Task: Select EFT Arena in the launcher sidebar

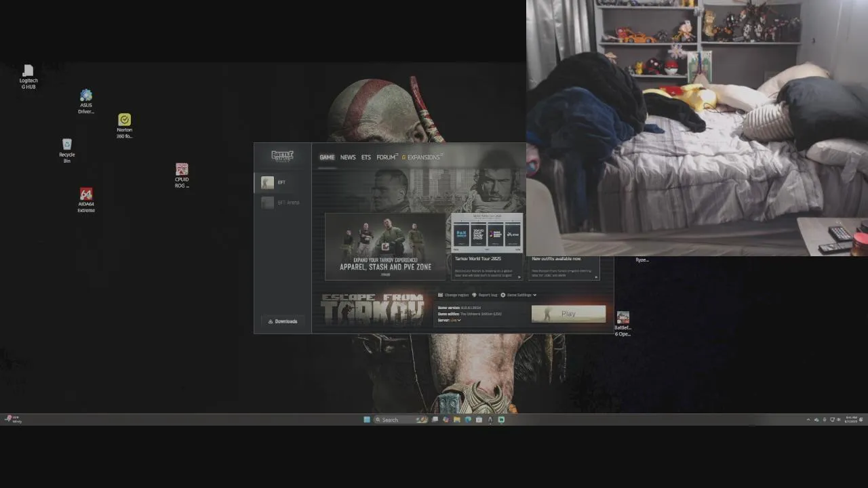Action: pyautogui.click(x=283, y=203)
